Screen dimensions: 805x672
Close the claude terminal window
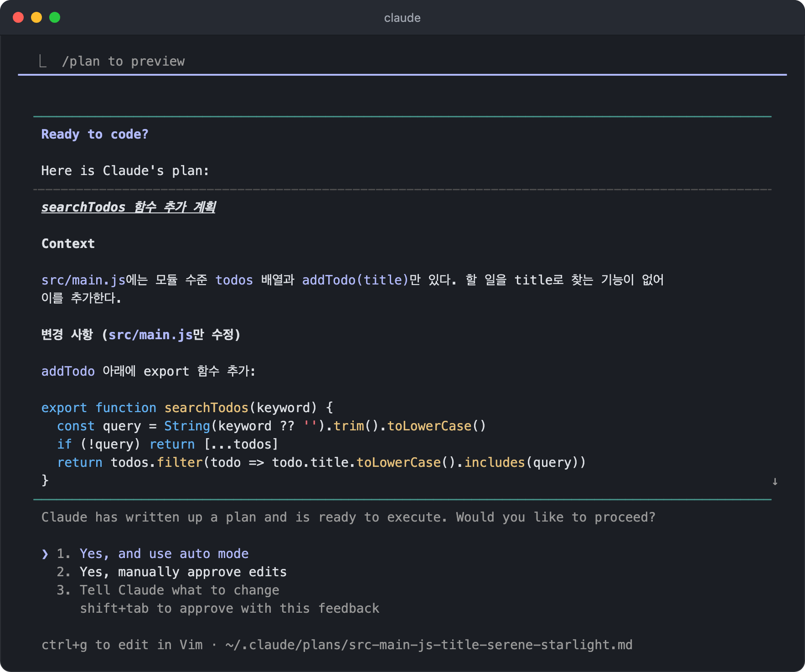[x=18, y=17]
